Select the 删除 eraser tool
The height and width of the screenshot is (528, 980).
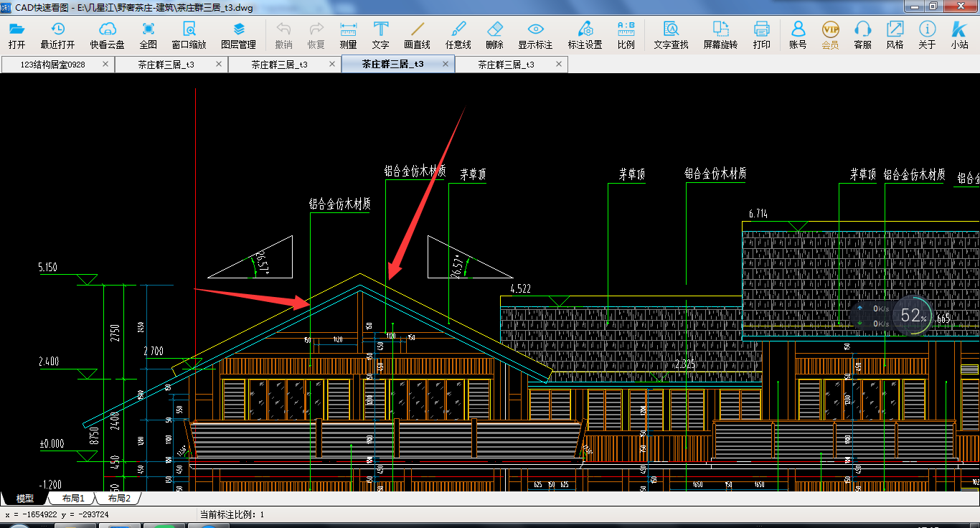click(x=495, y=35)
